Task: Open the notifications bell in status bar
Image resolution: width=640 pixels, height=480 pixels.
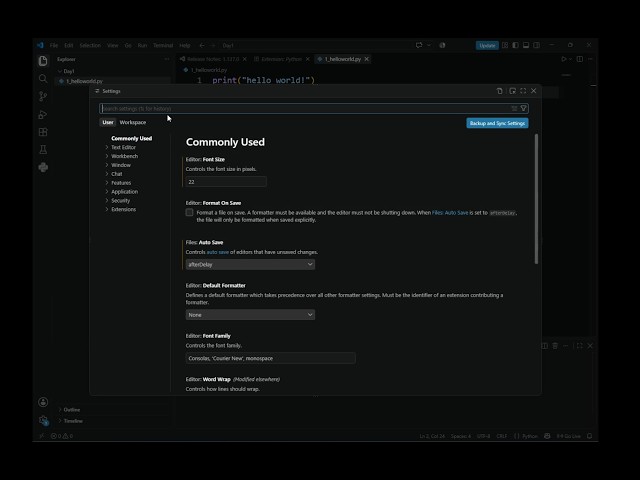Action: pos(589,436)
